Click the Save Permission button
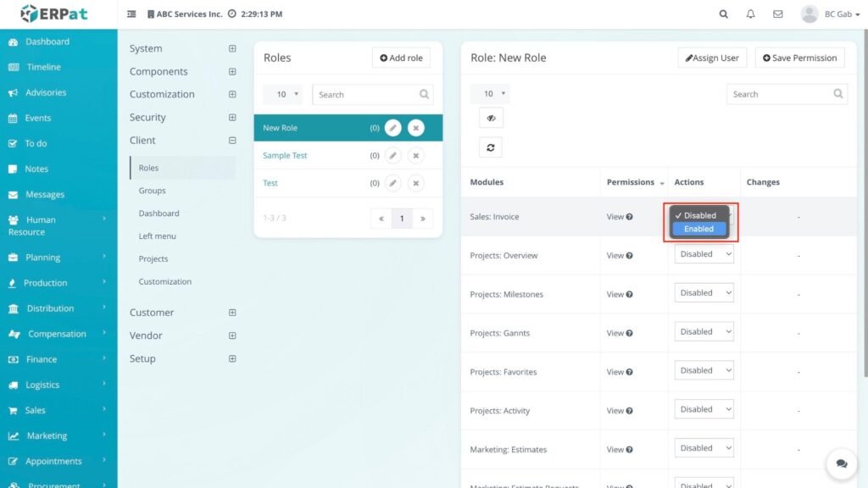Image resolution: width=868 pixels, height=488 pixels. (799, 58)
